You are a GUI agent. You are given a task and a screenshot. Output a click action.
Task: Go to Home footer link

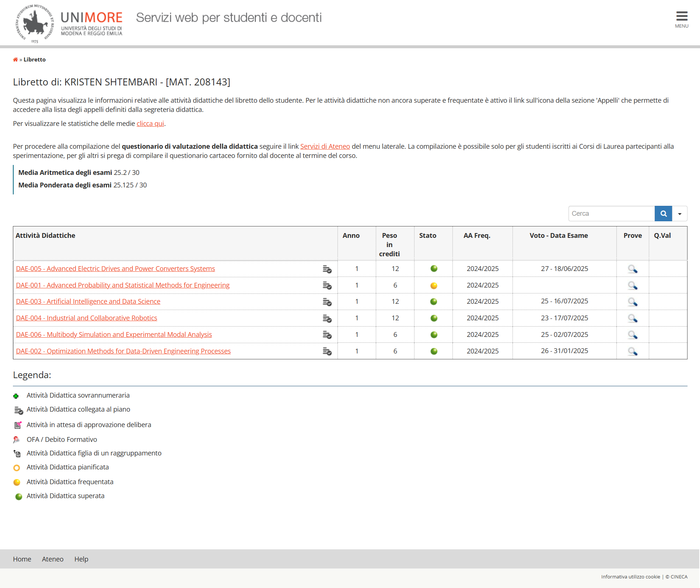(x=22, y=559)
